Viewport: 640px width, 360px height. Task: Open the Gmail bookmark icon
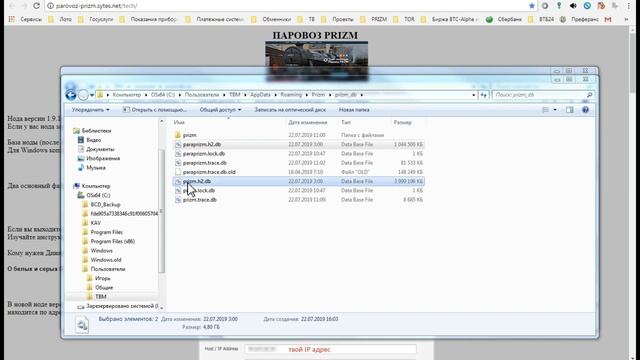coord(608,19)
